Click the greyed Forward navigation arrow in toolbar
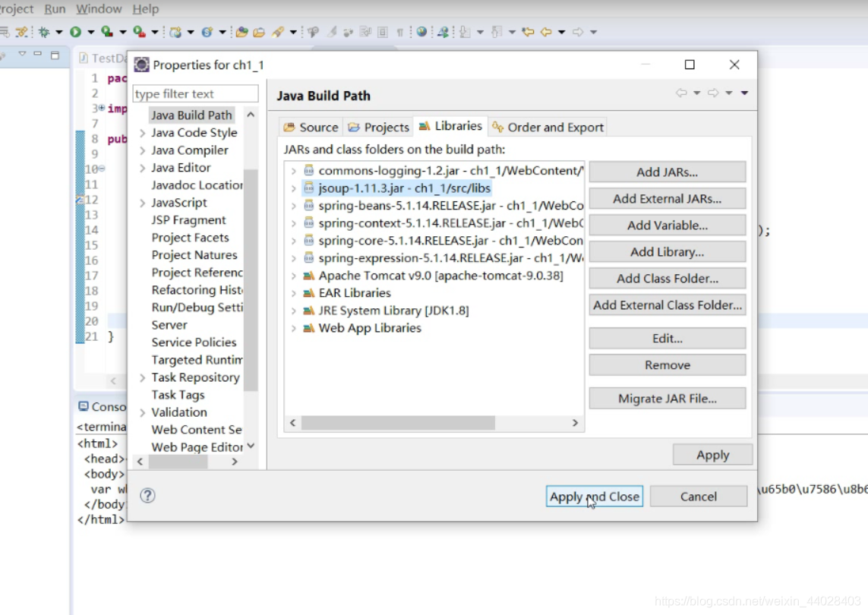 tap(578, 32)
